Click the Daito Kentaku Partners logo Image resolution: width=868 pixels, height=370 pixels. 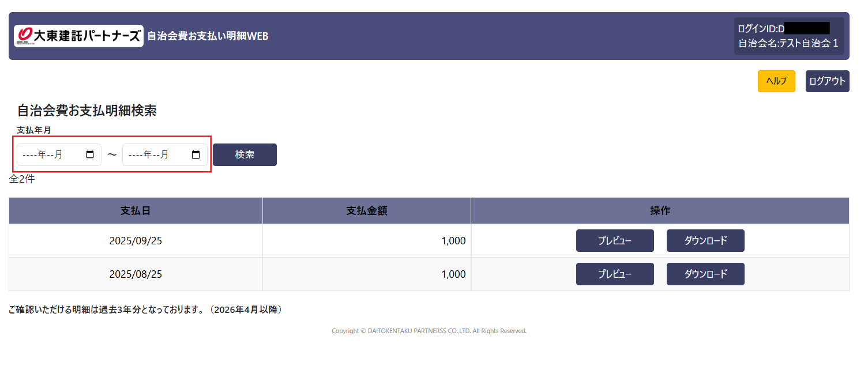78,36
